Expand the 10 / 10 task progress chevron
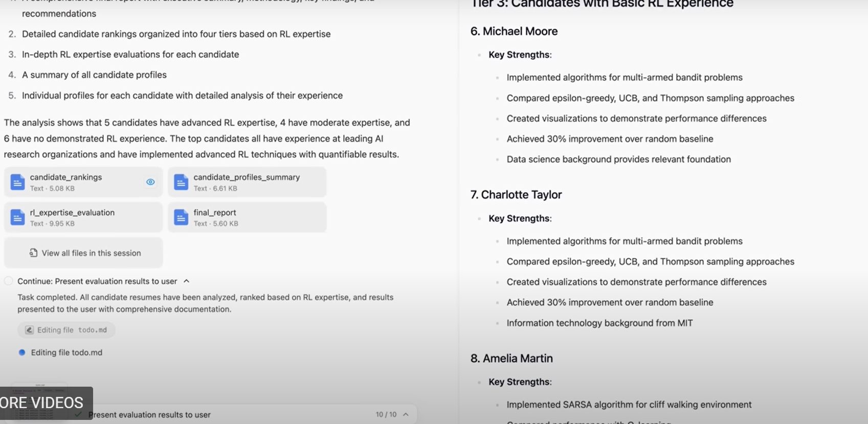 pos(406,414)
